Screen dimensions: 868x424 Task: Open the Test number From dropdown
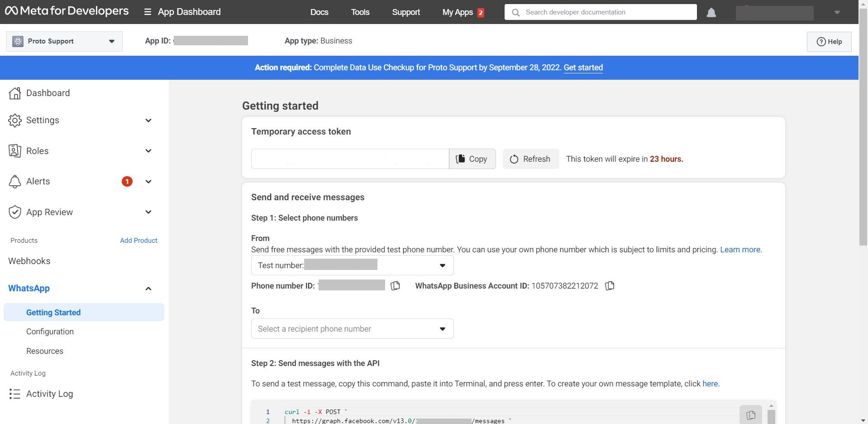(x=352, y=265)
